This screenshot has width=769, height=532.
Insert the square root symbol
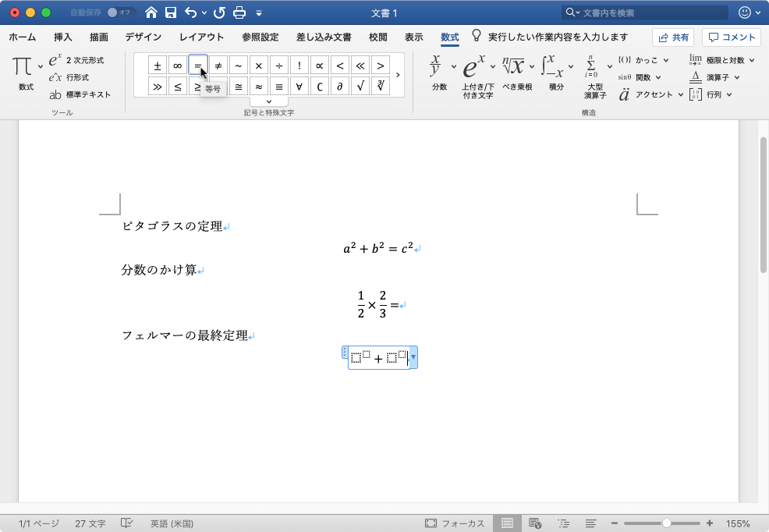click(360, 87)
